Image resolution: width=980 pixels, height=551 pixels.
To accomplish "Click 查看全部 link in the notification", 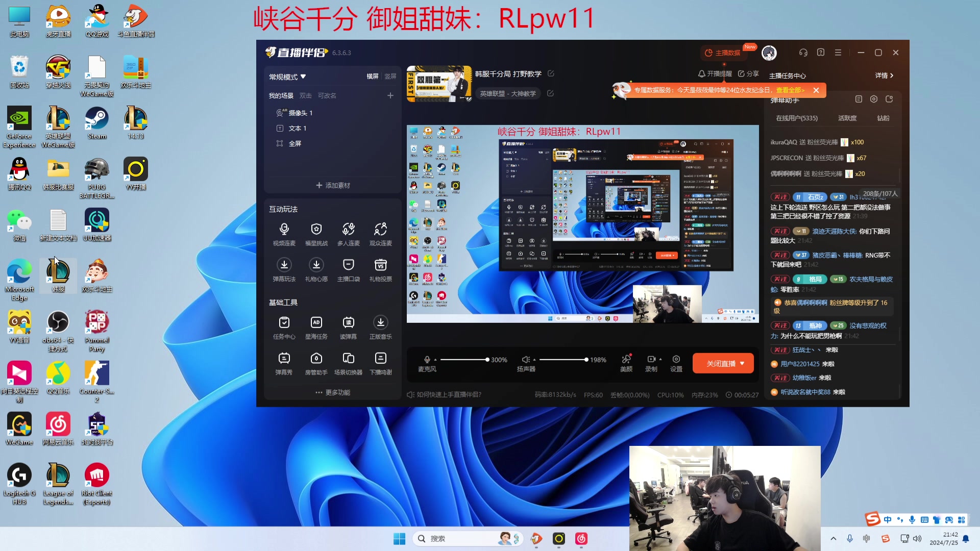I will coord(790,90).
